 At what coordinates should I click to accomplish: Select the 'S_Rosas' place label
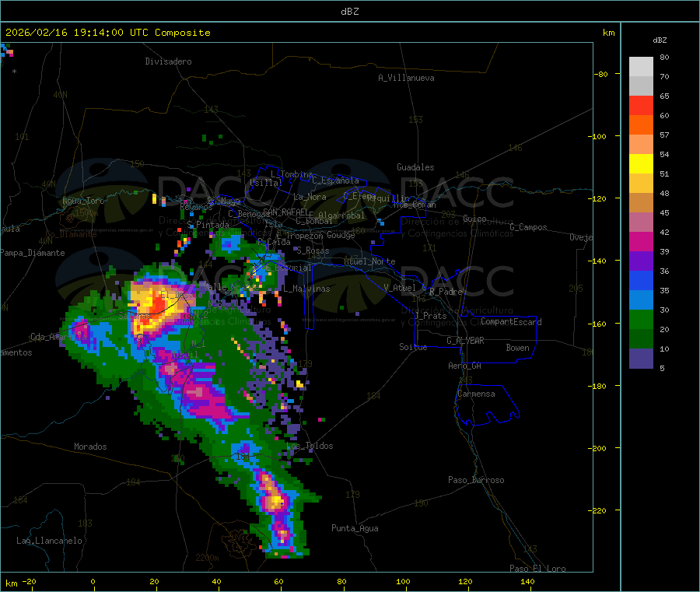(x=313, y=250)
